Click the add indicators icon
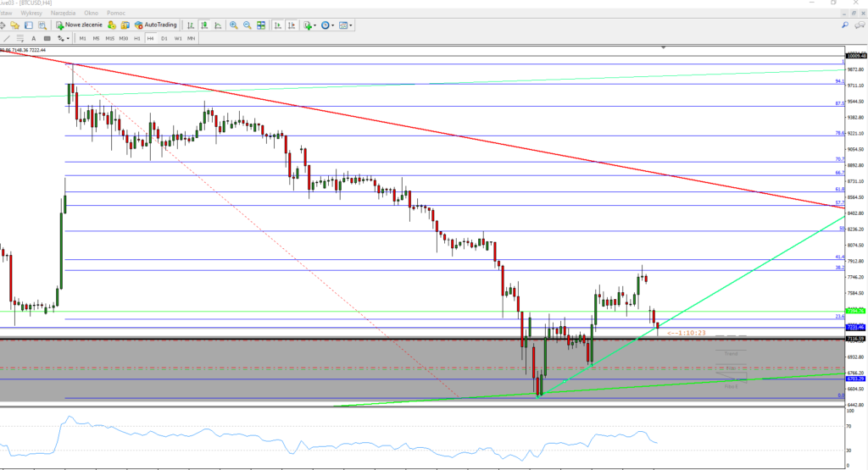868x470 pixels. tap(308, 25)
